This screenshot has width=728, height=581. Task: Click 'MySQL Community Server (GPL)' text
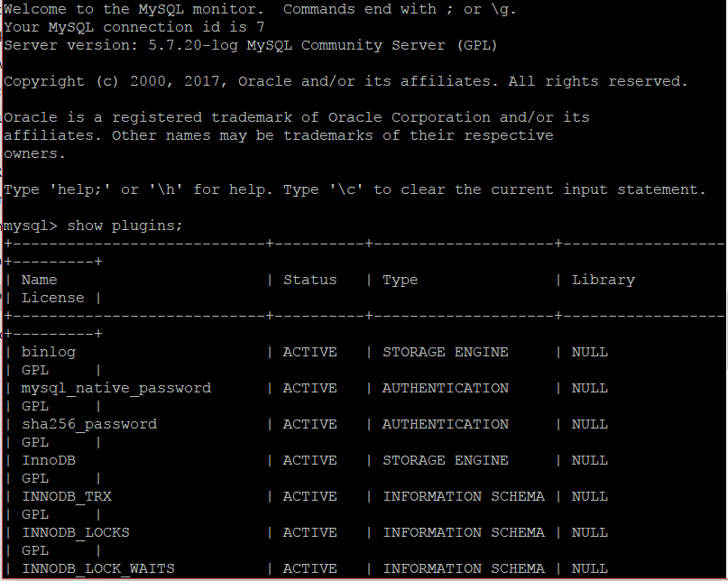click(372, 45)
